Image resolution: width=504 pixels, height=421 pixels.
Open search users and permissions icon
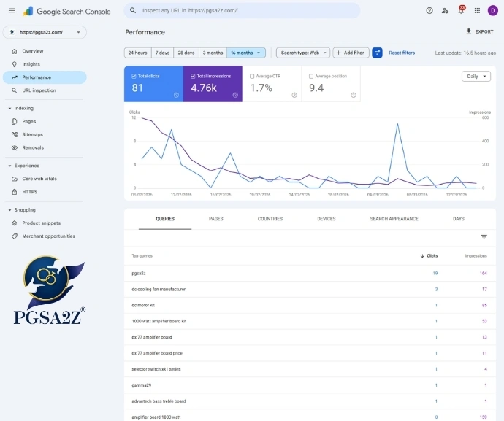tap(445, 11)
